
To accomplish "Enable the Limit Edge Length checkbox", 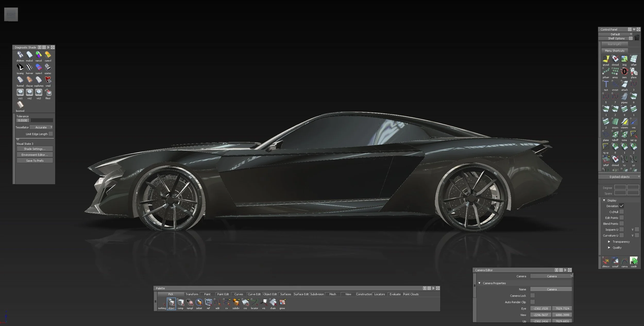I will (x=51, y=134).
